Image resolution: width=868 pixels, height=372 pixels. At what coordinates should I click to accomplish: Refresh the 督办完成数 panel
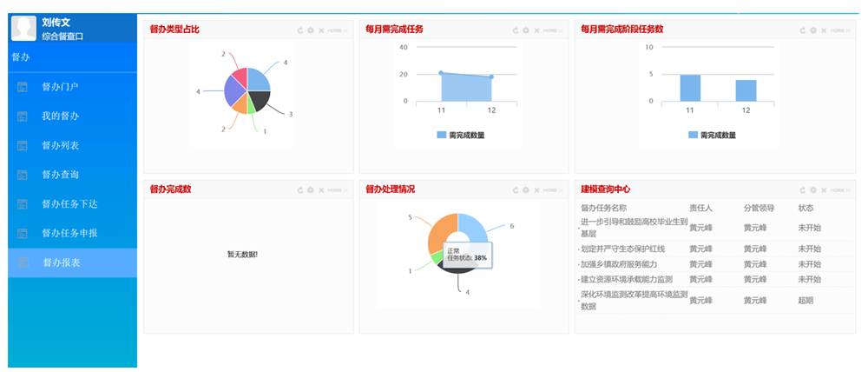coord(300,189)
